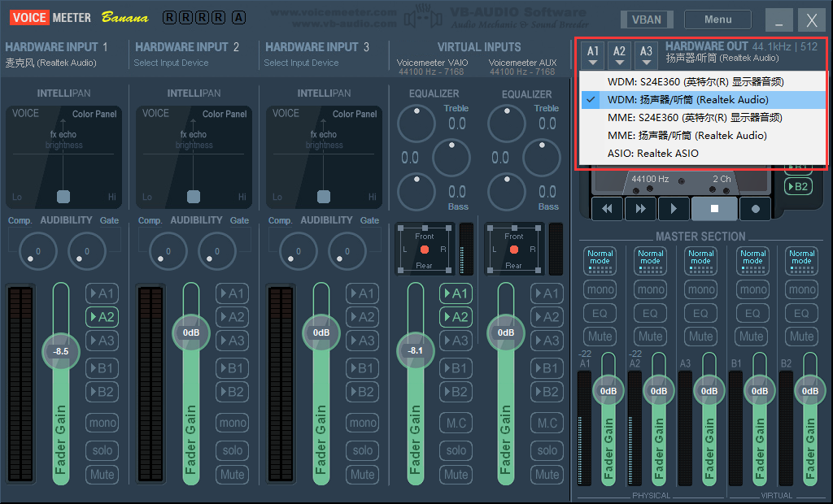Start playback on the cassette deck

674,209
